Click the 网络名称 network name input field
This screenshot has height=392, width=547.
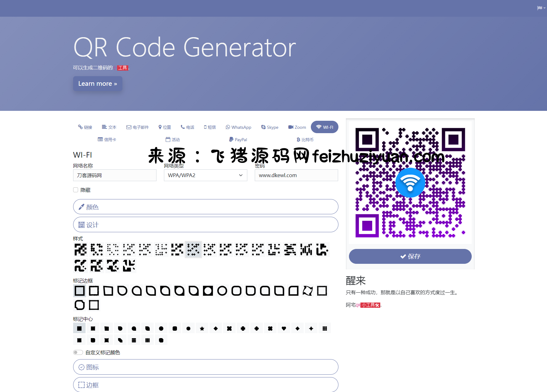115,175
